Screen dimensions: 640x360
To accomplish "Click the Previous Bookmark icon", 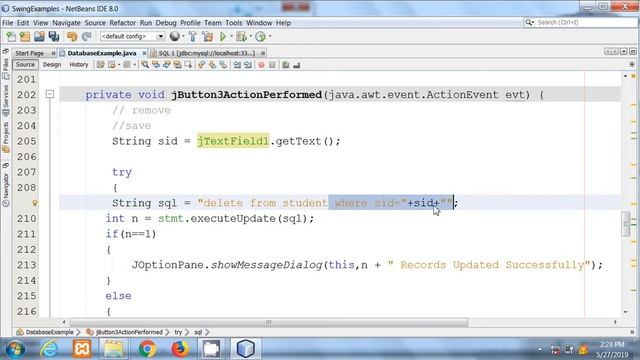I will coord(201,64).
